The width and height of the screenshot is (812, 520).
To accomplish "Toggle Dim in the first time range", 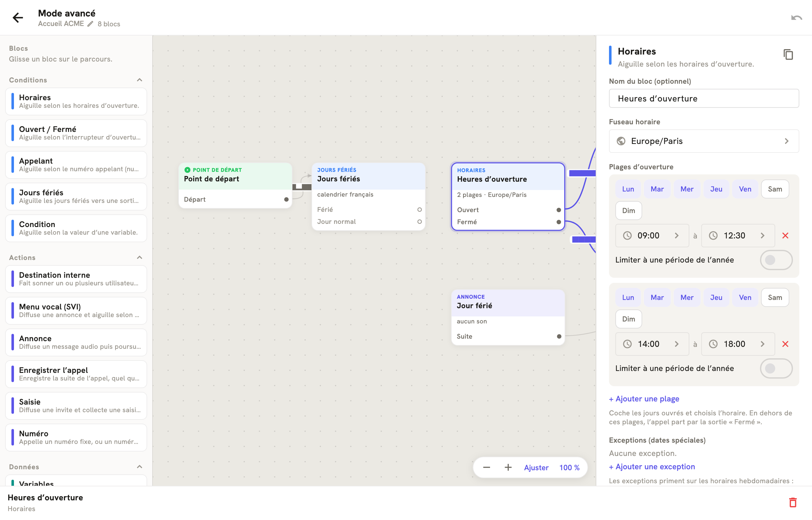I will point(628,211).
